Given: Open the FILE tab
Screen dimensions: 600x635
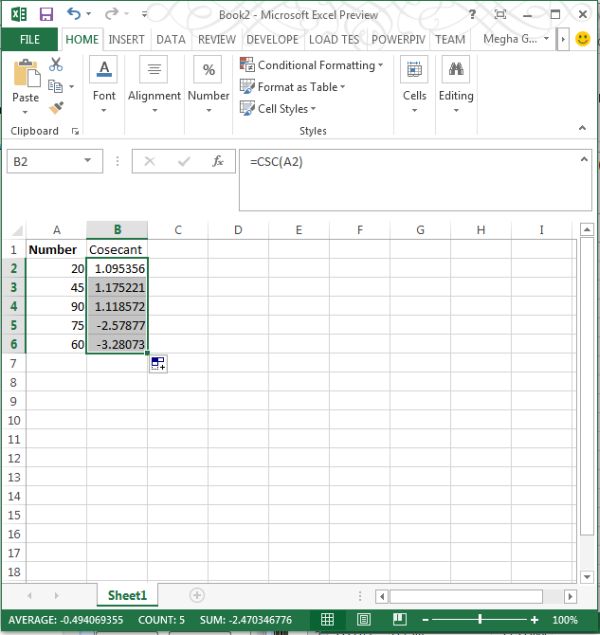Looking at the screenshot, I should point(30,39).
